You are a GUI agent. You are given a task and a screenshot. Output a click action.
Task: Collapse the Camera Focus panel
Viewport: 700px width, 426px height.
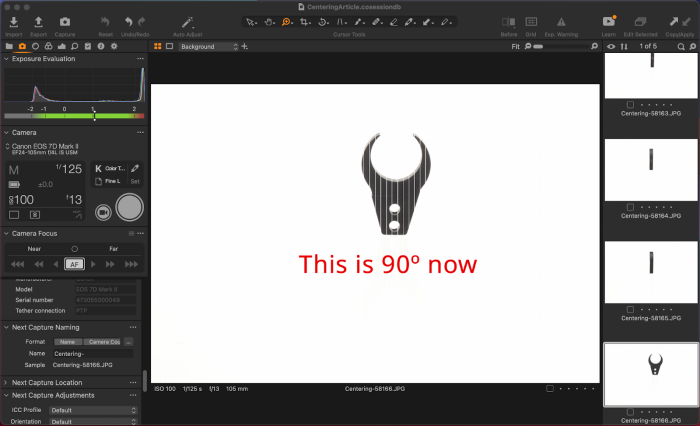click(6, 234)
